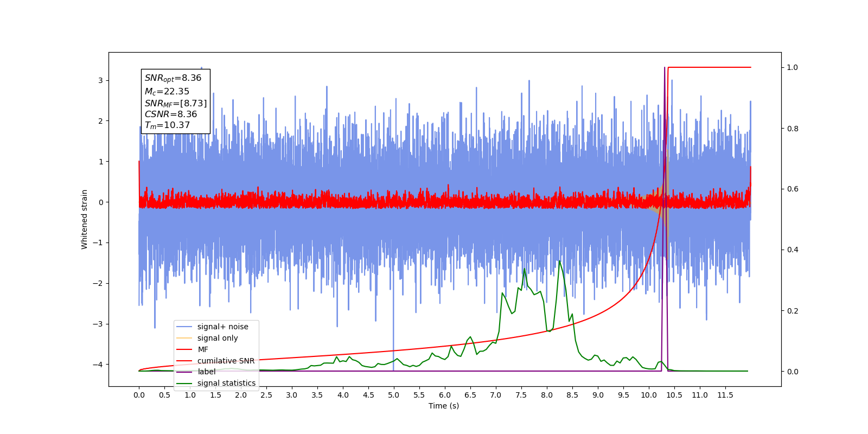Click the Mc=22.35 annotation text
Image resolution: width=868 pixels, height=434 pixels.
167,92
